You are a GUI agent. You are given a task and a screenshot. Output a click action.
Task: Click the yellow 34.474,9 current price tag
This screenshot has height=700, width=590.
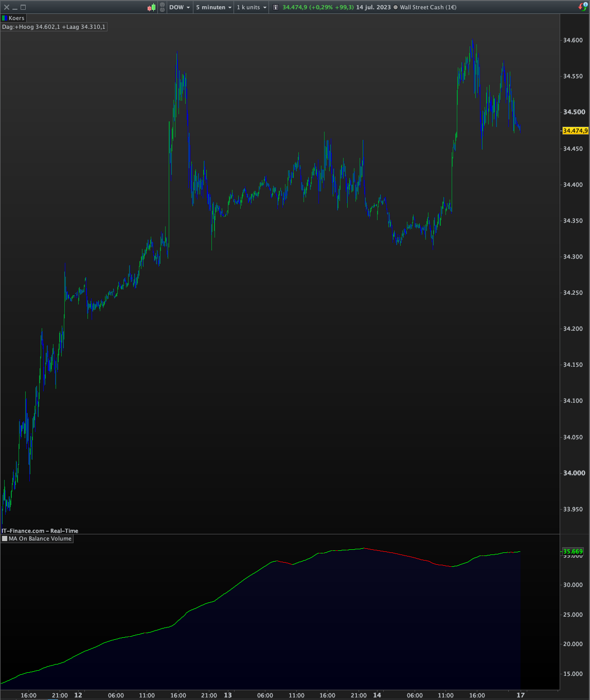pyautogui.click(x=575, y=131)
